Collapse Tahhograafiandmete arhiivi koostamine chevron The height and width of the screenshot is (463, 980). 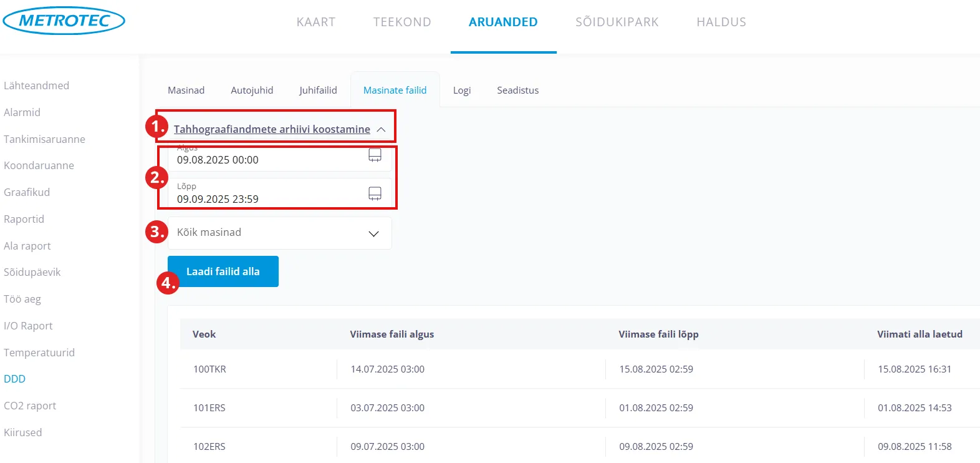click(381, 130)
